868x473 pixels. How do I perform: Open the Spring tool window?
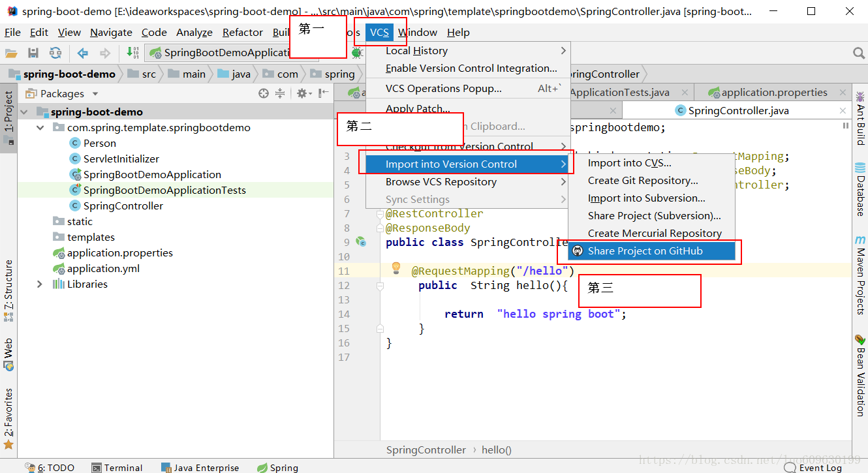tap(277, 467)
